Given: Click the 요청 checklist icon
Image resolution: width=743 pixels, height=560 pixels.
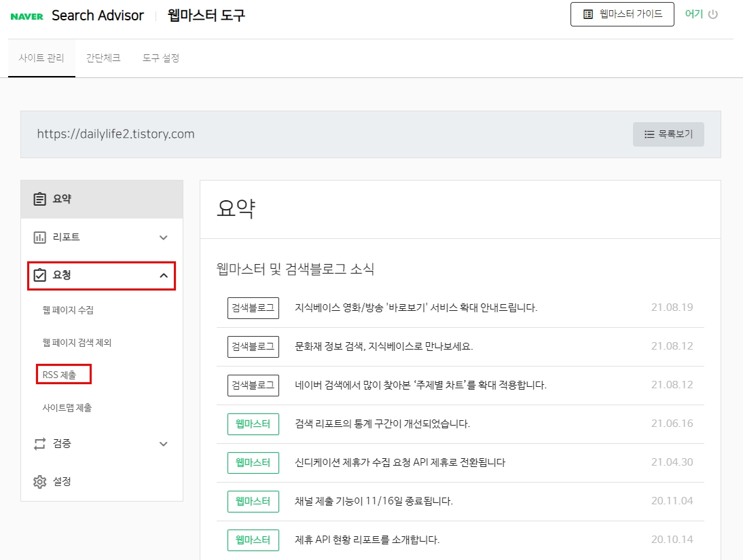Looking at the screenshot, I should [40, 276].
